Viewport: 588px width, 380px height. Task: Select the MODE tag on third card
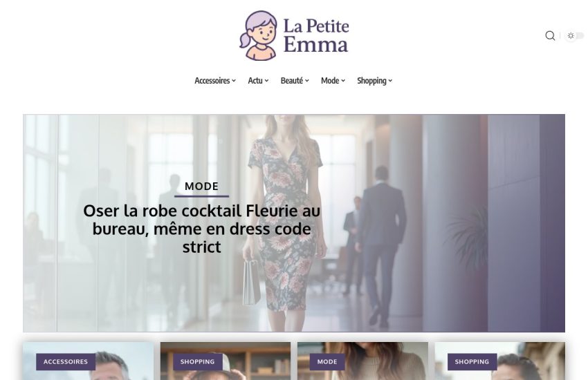pos(327,361)
